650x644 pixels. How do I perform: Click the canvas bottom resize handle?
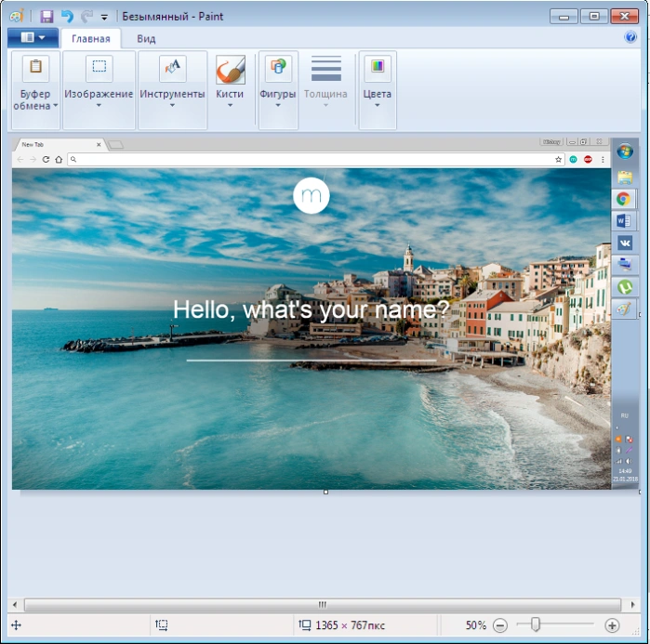[x=325, y=492]
